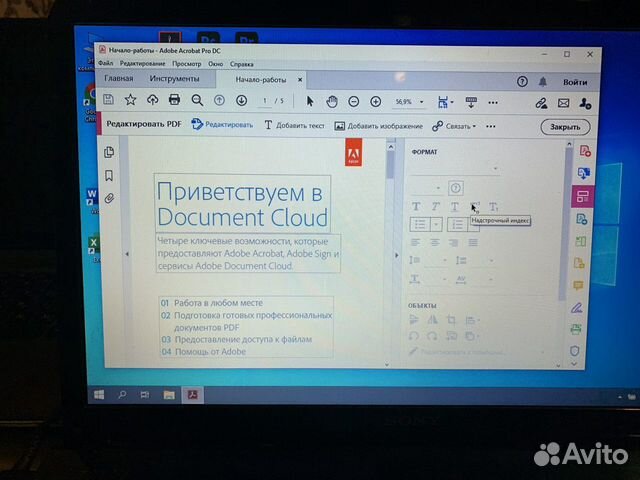Open Protect shield tool in right rail
Screen dimensions: 640x480
574,351
